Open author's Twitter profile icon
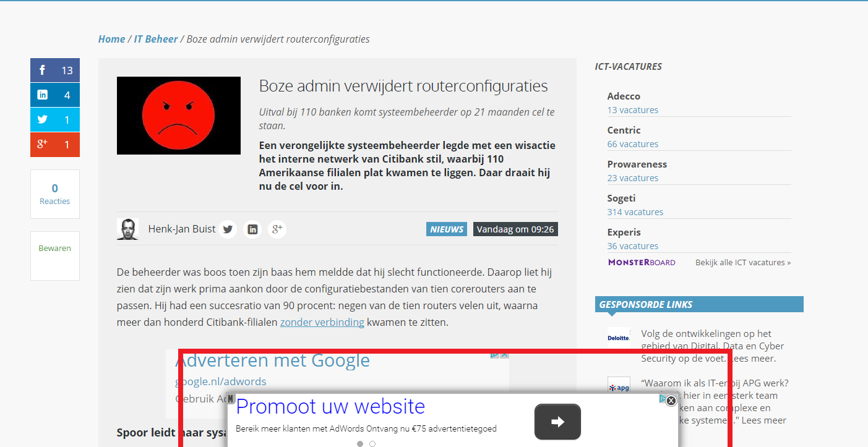The image size is (868, 447). click(228, 229)
